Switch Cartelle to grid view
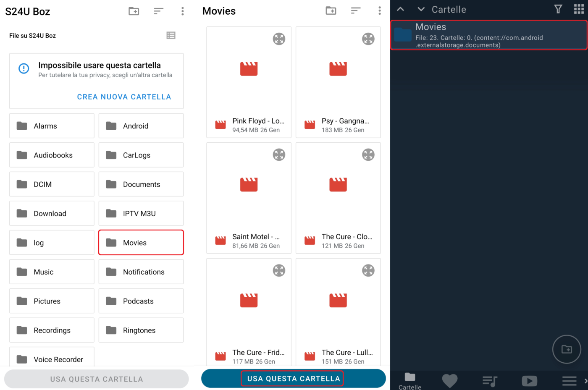Image resolution: width=588 pixels, height=390 pixels. (579, 9)
